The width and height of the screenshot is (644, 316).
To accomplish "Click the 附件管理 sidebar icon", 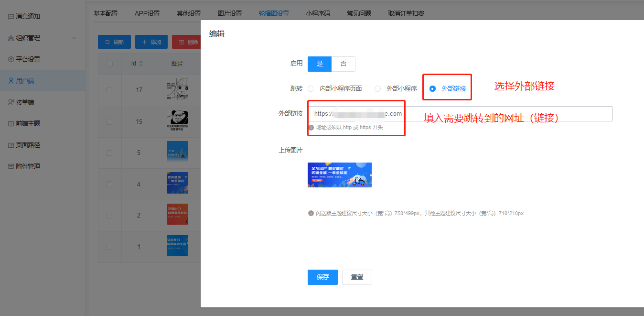I will (x=11, y=166).
